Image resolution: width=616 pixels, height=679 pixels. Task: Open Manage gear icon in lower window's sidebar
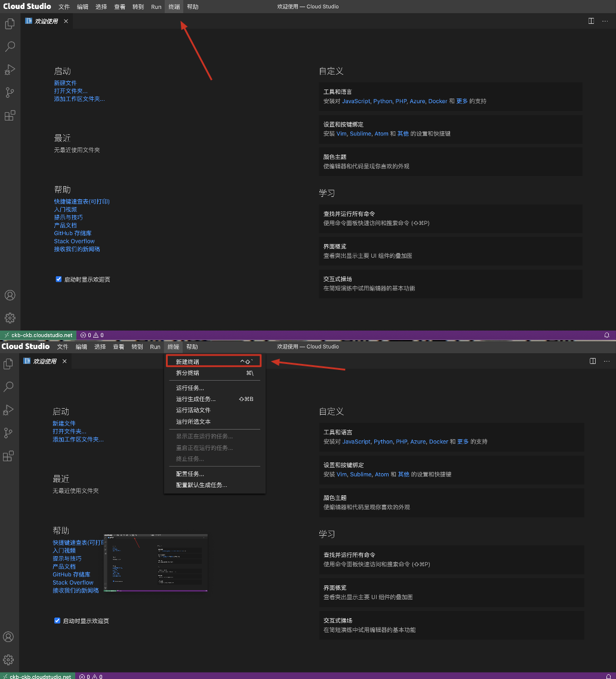8,659
